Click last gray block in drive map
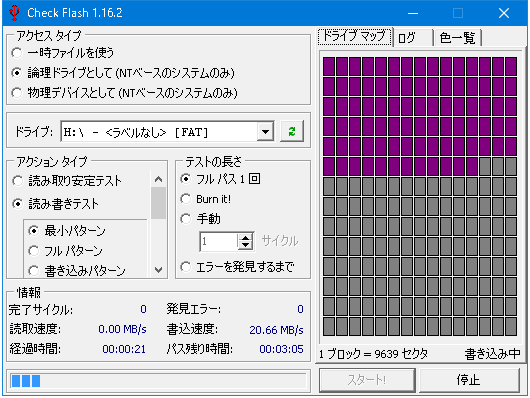The width and height of the screenshot is (530, 398). (511, 326)
